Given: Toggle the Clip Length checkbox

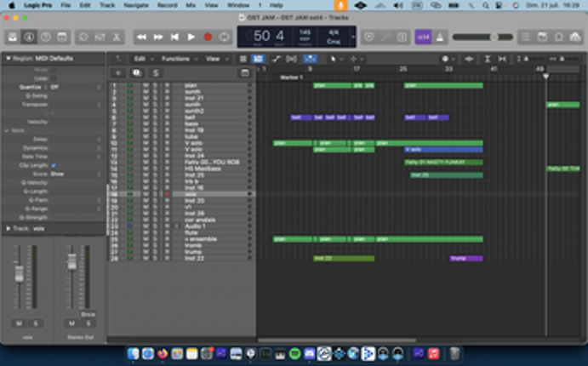Looking at the screenshot, I should 54,165.
